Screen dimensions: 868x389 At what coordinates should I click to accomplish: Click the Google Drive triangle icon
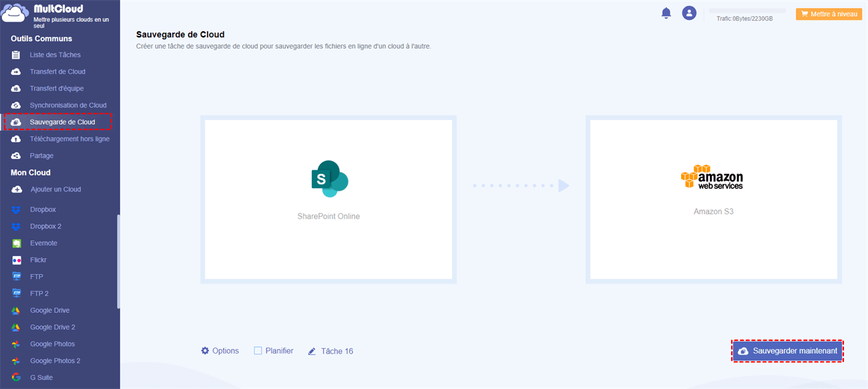tap(16, 310)
